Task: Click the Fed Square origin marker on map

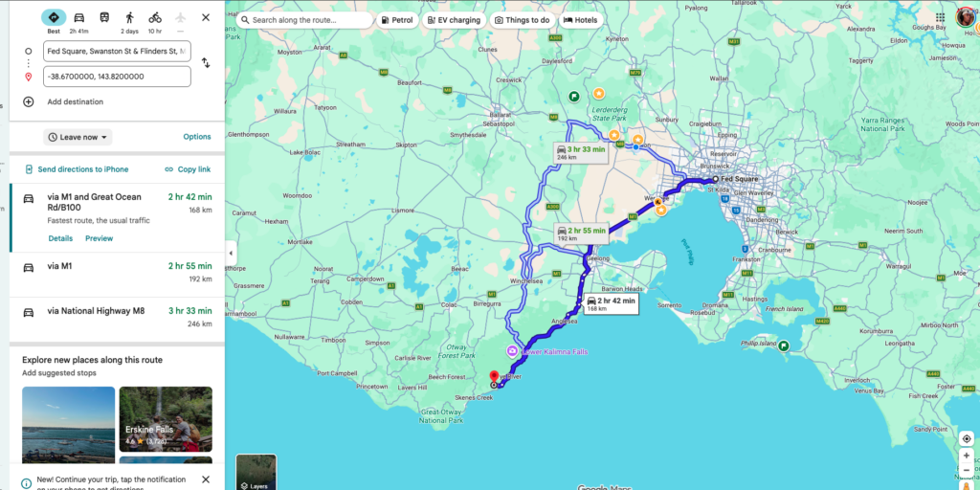Action: tap(716, 179)
